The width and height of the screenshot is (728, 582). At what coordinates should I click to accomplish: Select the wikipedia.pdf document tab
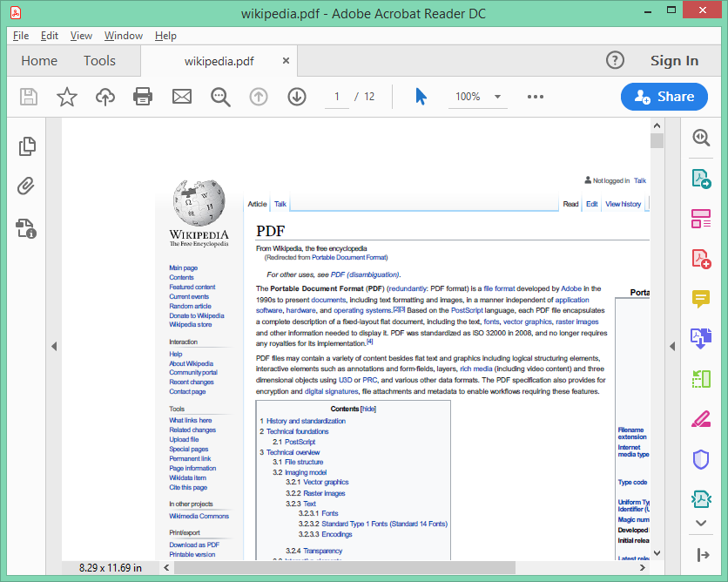tap(219, 61)
